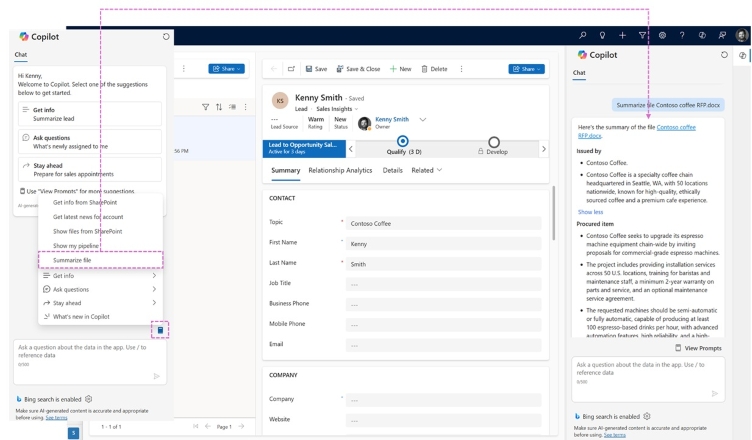Click Save in the lead command bar

317,69
